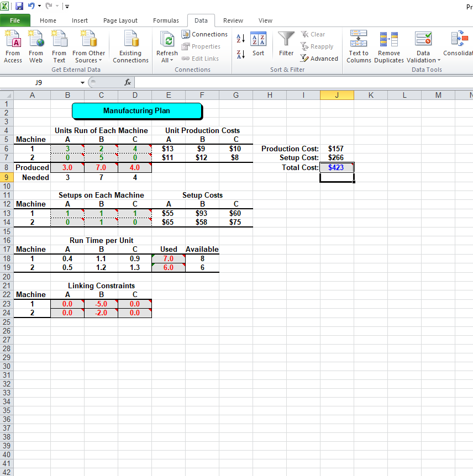The image size is (473, 476).
Task: Click the Select All corner button
Action: (x=7, y=95)
